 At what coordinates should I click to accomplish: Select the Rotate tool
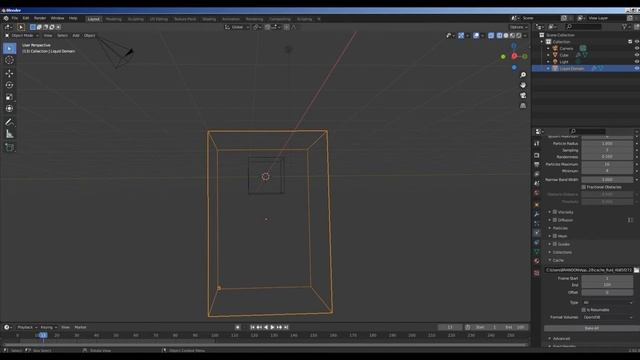[9, 85]
